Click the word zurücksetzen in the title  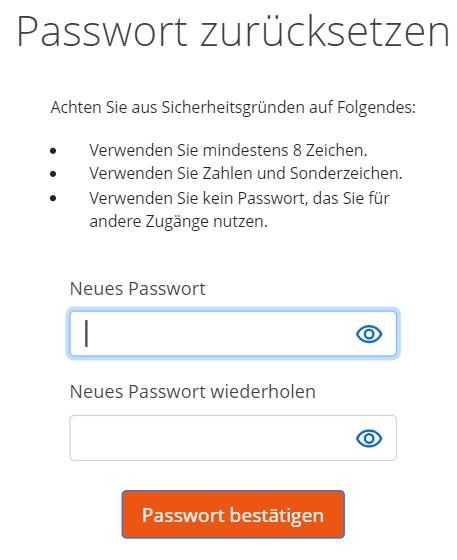click(x=325, y=31)
